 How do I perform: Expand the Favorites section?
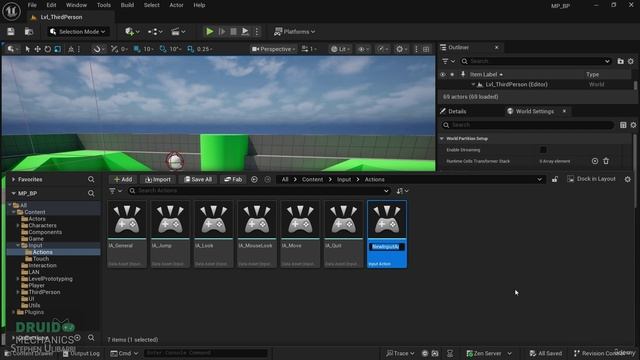[13, 179]
